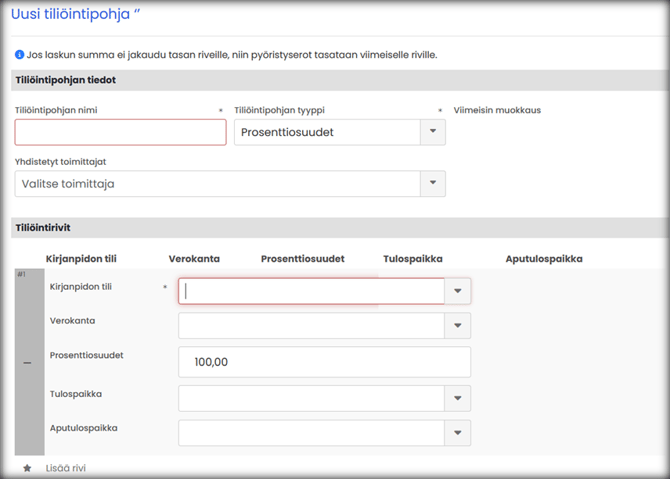Open the Tiliöintipohjan tyyppi dropdown arrow

[x=432, y=133]
